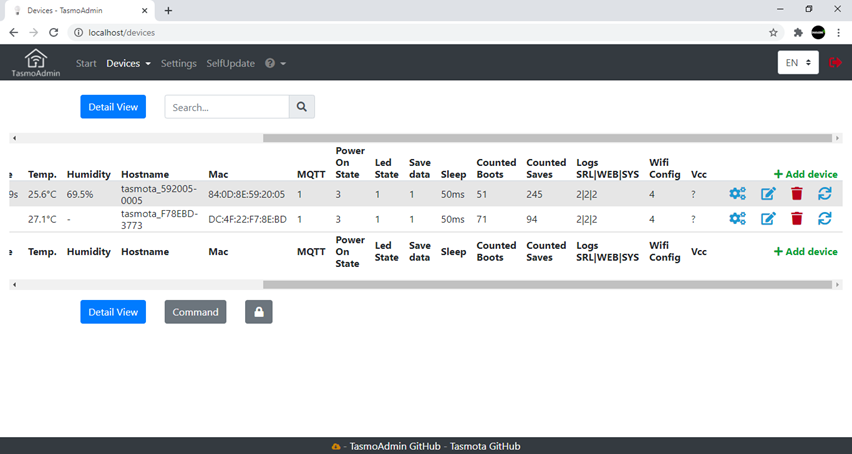Click Add device in table header
This screenshot has width=852, height=454.
(805, 174)
